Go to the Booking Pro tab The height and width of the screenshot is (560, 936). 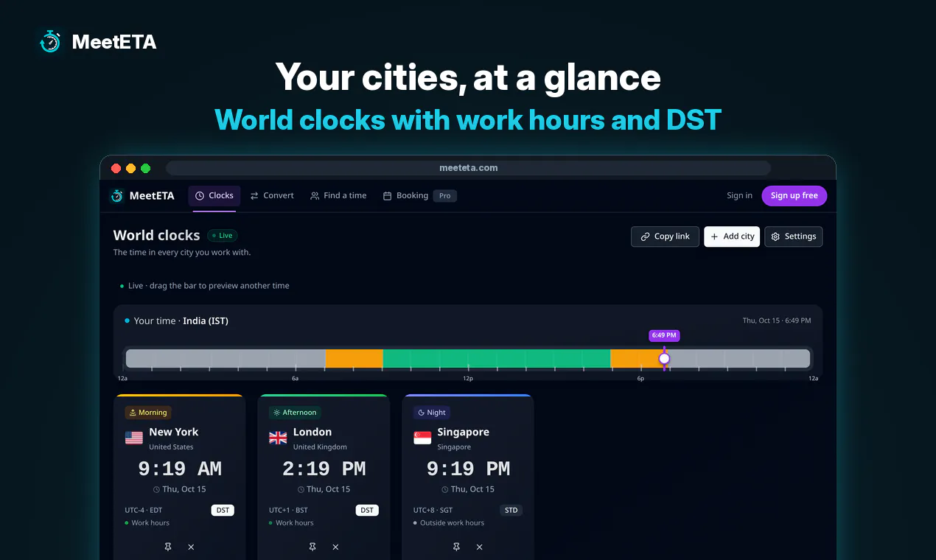tap(419, 195)
